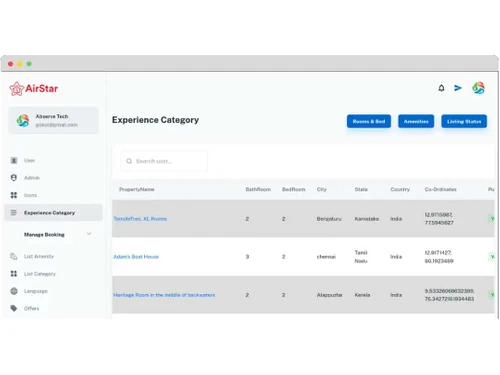Image resolution: width=500 pixels, height=375 pixels.
Task: Open the notification bell
Action: 441,88
